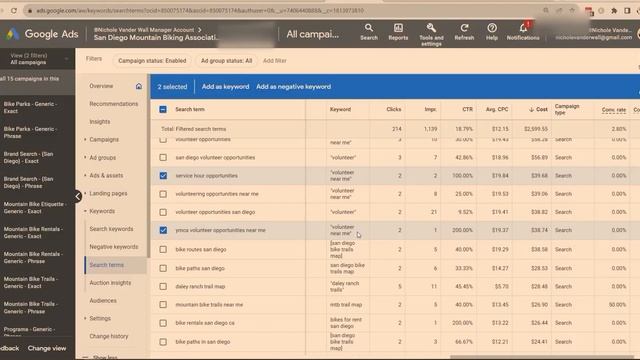Sort by Conv. rate column header
This screenshot has width=640, height=360.
613,110
